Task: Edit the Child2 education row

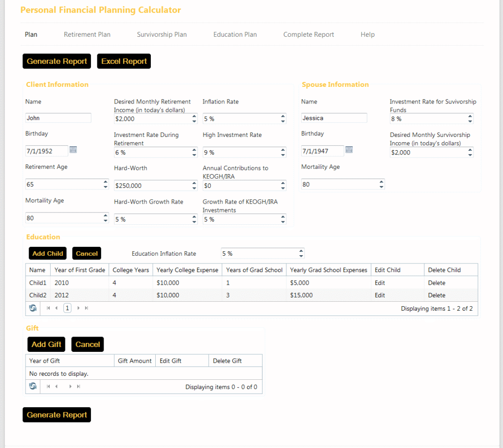Action: tap(380, 295)
